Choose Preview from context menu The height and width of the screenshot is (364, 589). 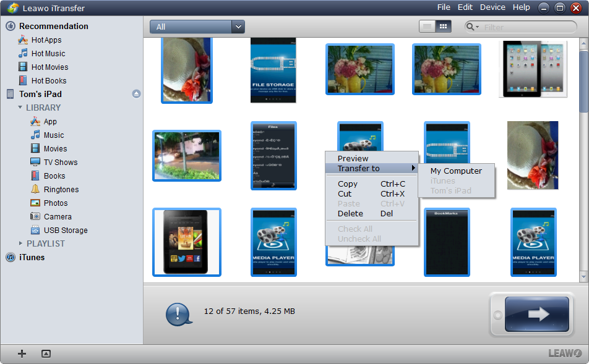pos(372,158)
